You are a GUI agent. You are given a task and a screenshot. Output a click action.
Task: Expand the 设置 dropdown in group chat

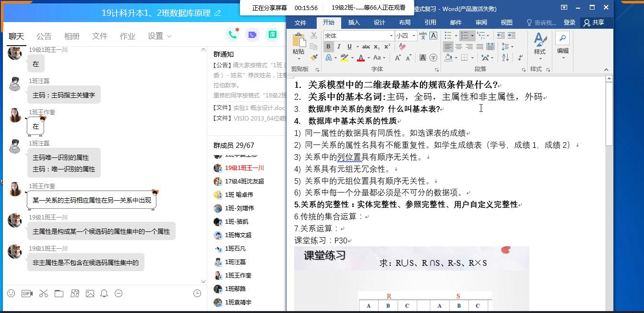point(159,36)
